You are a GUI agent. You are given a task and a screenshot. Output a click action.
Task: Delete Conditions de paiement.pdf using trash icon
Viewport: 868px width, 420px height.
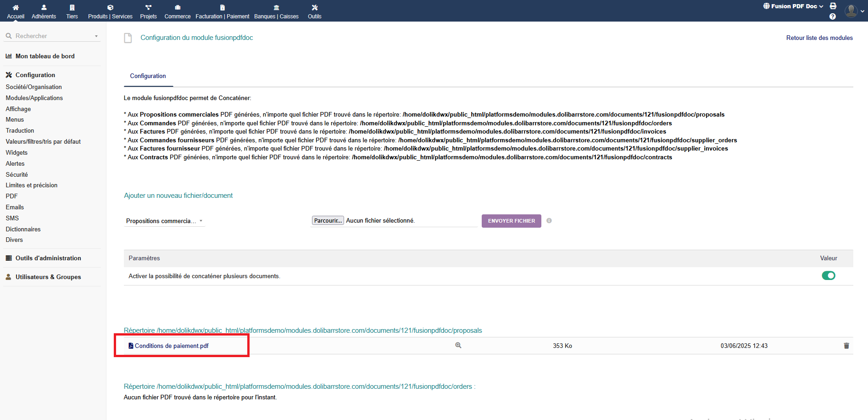tap(846, 346)
